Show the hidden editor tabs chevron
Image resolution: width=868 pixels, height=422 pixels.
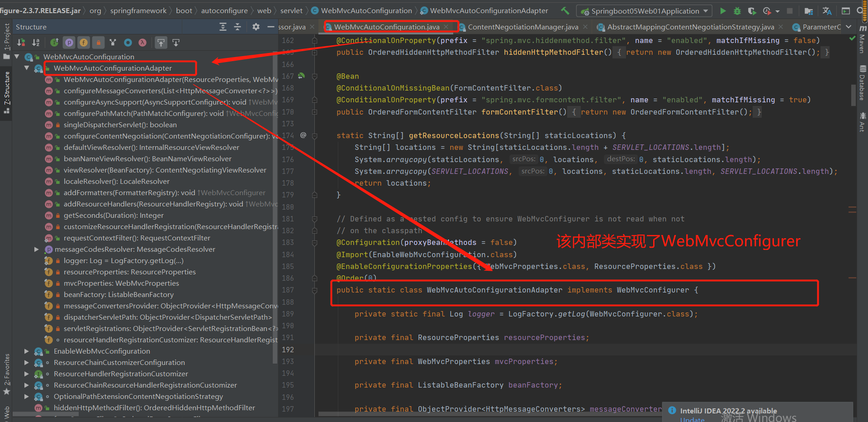click(x=849, y=27)
